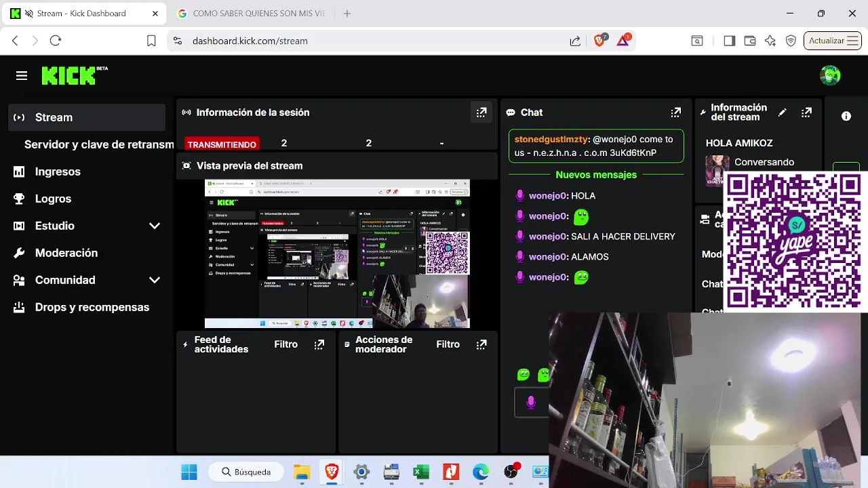This screenshot has height=488, width=868.
Task: Pop out the Información del stream panel
Action: [806, 113]
